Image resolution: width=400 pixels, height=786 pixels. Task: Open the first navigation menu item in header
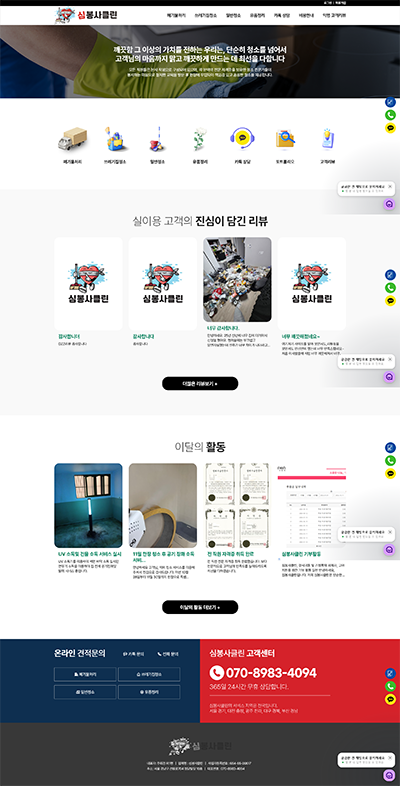point(176,16)
